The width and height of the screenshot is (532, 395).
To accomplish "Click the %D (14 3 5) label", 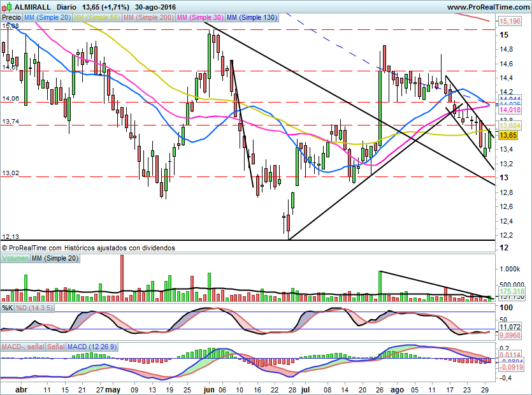I will [34, 308].
